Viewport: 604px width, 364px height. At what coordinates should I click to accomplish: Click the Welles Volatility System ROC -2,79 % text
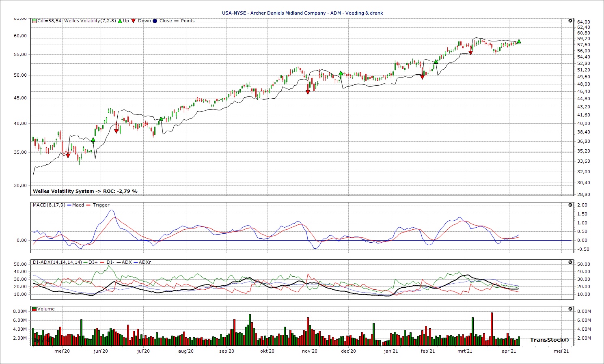click(x=85, y=191)
